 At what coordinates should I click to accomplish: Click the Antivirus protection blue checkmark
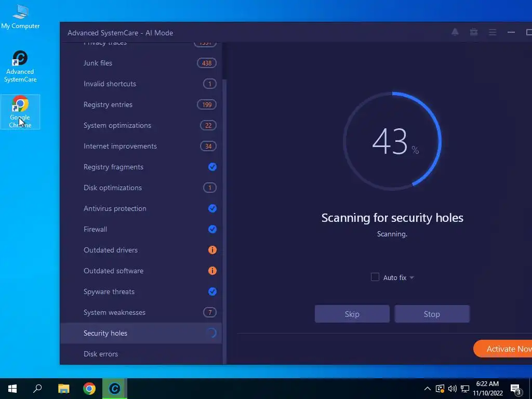(x=212, y=208)
